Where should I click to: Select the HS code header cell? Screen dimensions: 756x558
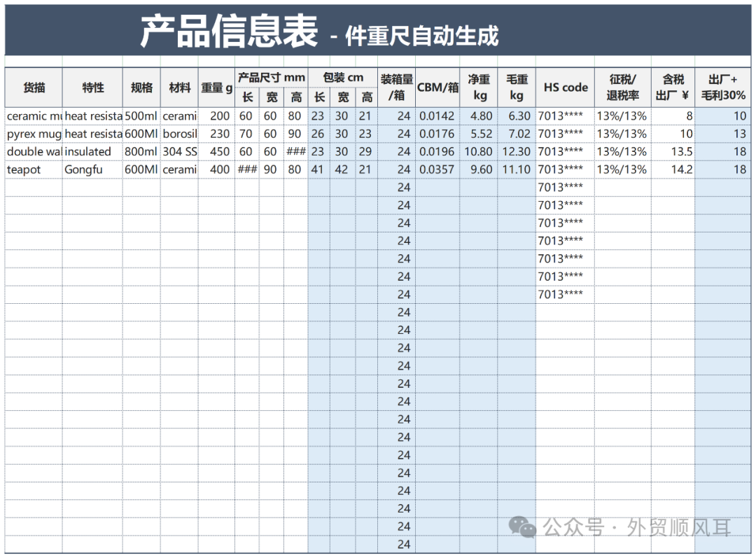coord(566,88)
